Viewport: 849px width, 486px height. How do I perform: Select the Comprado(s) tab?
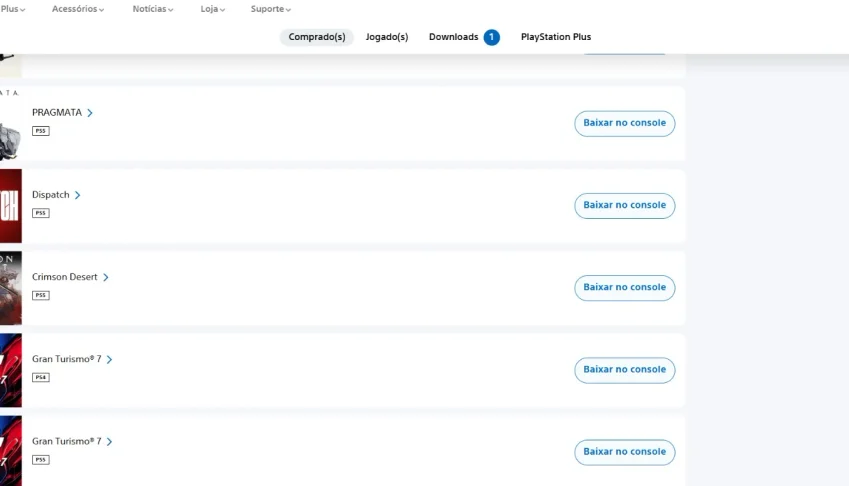pyautogui.click(x=317, y=37)
